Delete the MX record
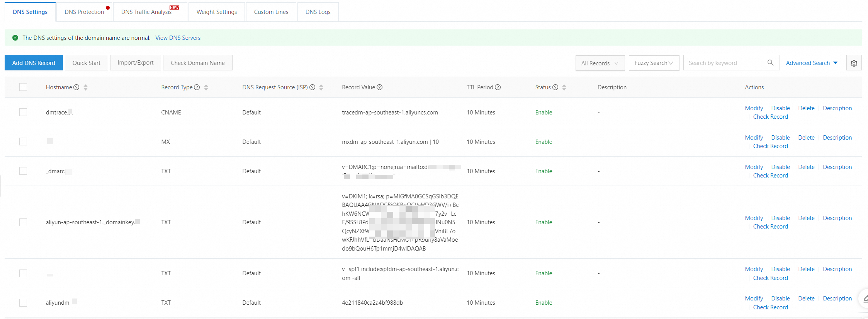This screenshot has width=868, height=319. coord(806,138)
